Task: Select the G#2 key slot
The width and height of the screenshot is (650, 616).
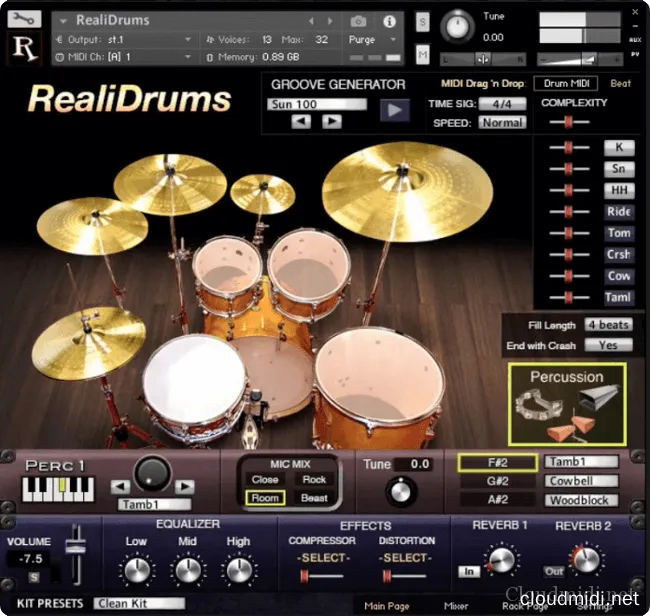Action: [x=497, y=481]
